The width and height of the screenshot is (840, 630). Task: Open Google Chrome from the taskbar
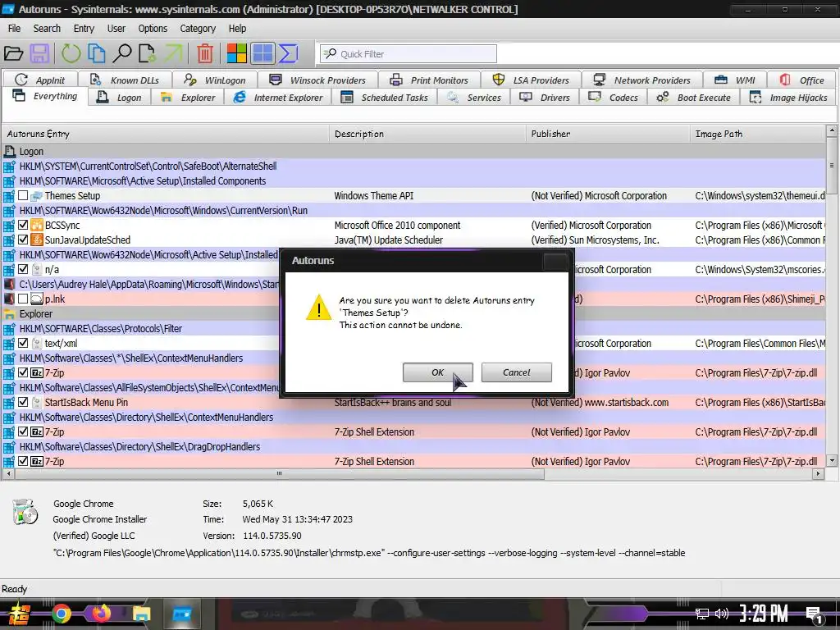61,614
